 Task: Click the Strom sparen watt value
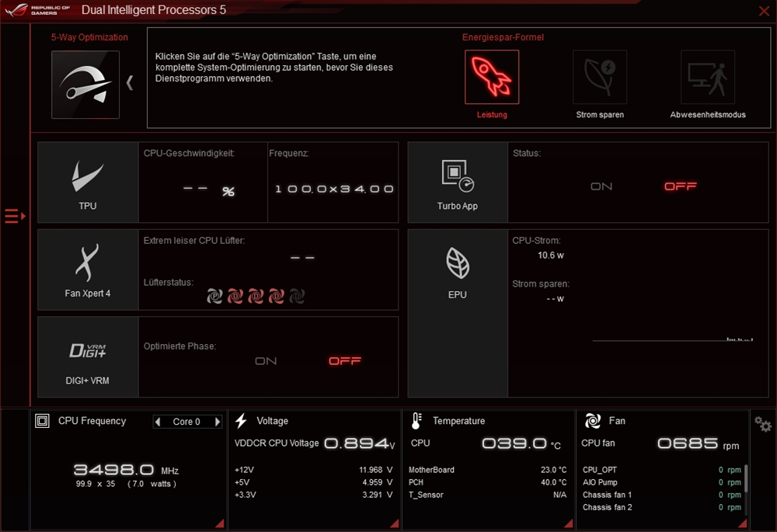(x=555, y=299)
